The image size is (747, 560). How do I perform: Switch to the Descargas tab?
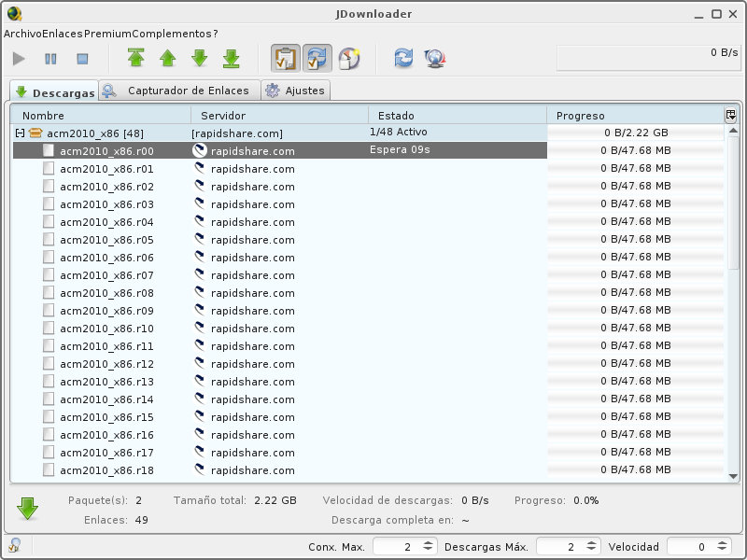(54, 91)
